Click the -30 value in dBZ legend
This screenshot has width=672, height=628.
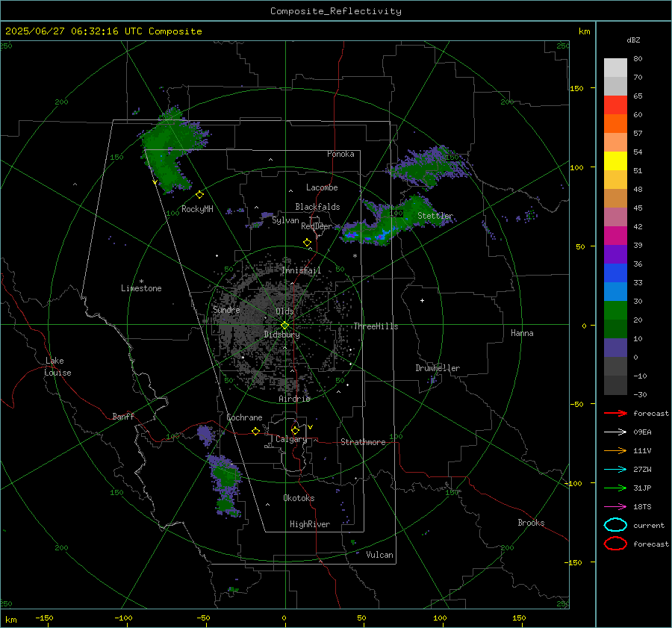tap(640, 394)
